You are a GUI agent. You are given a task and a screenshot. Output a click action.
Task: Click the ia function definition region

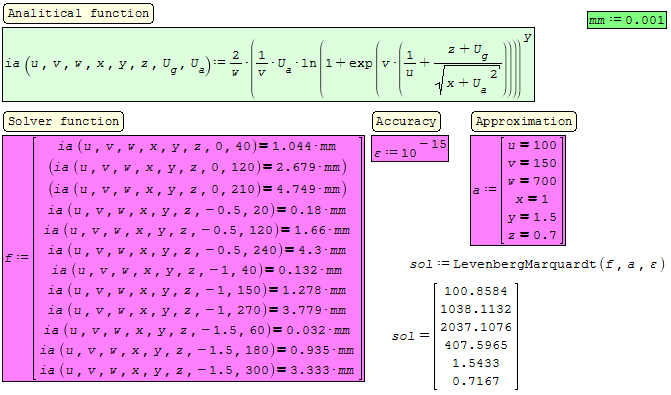pyautogui.click(x=268, y=65)
